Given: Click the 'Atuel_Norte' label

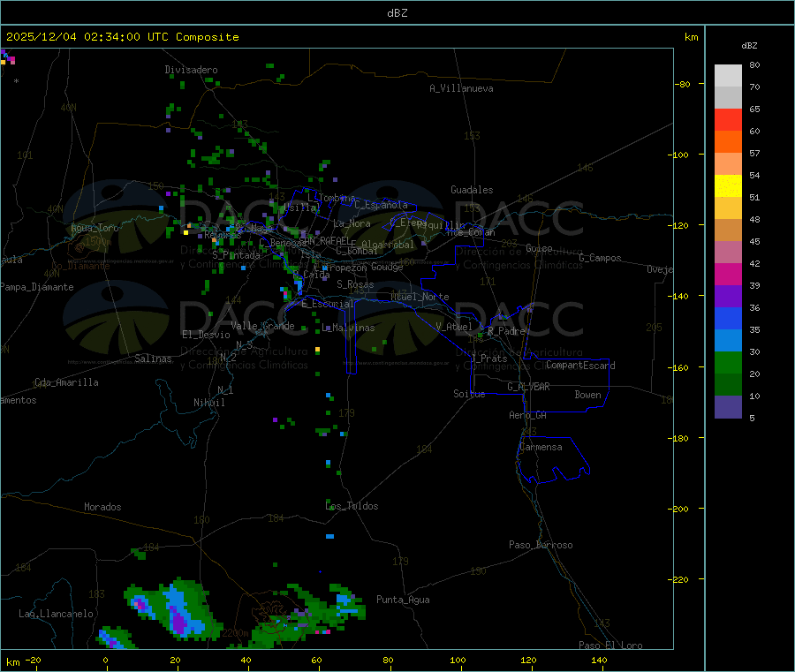Looking at the screenshot, I should [420, 297].
